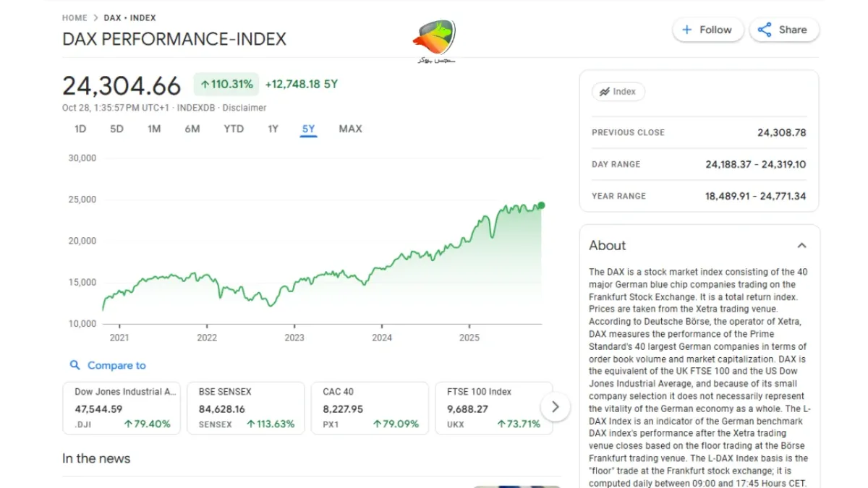Open the Disclaimer link
This screenshot has height=488, width=868.
click(x=244, y=108)
